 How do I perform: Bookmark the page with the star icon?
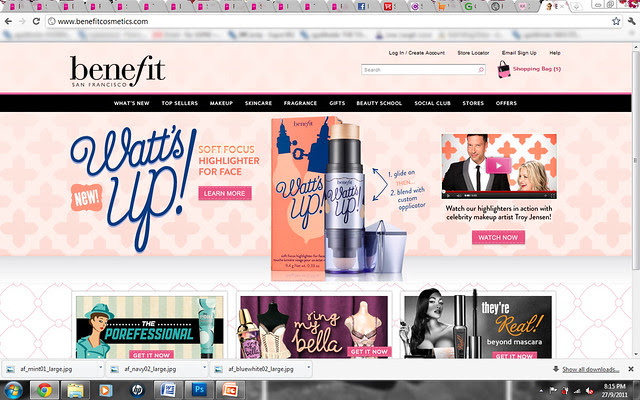click(x=616, y=21)
